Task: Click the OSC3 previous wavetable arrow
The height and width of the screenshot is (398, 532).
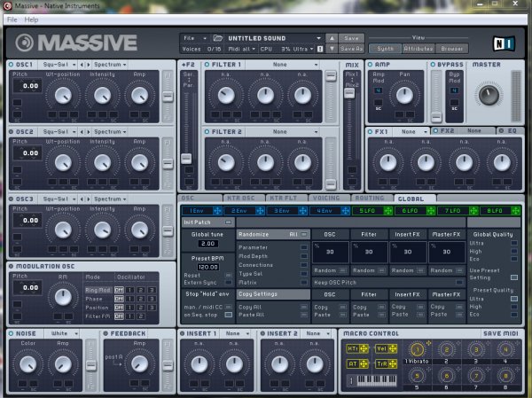Action: click(82, 199)
